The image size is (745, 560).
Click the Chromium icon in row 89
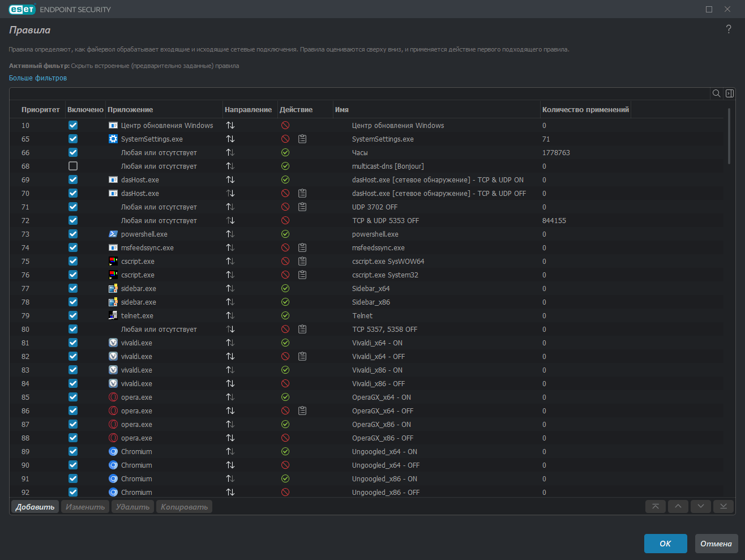coord(113,451)
